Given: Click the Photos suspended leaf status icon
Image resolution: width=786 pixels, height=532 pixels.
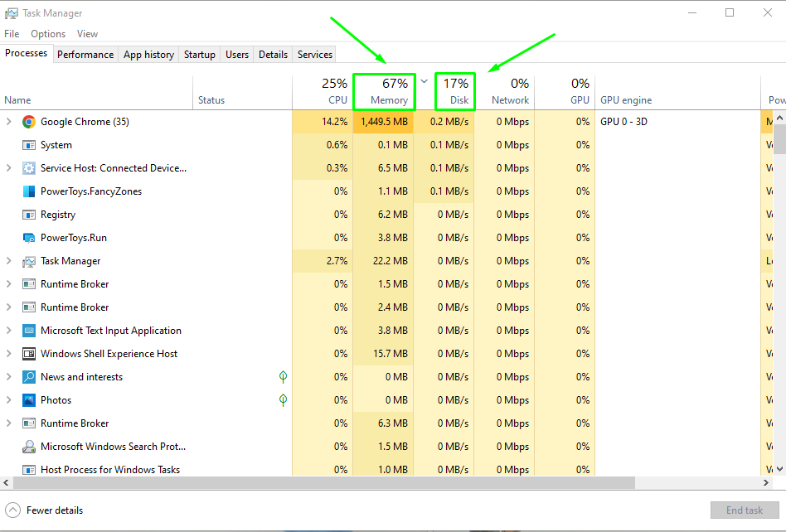Looking at the screenshot, I should click(x=284, y=399).
